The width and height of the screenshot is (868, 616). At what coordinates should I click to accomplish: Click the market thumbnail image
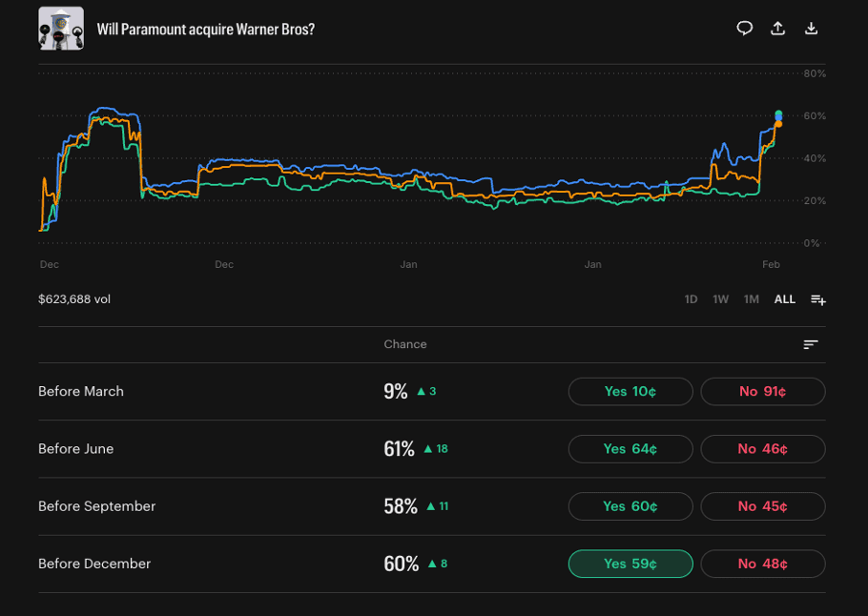(61, 29)
